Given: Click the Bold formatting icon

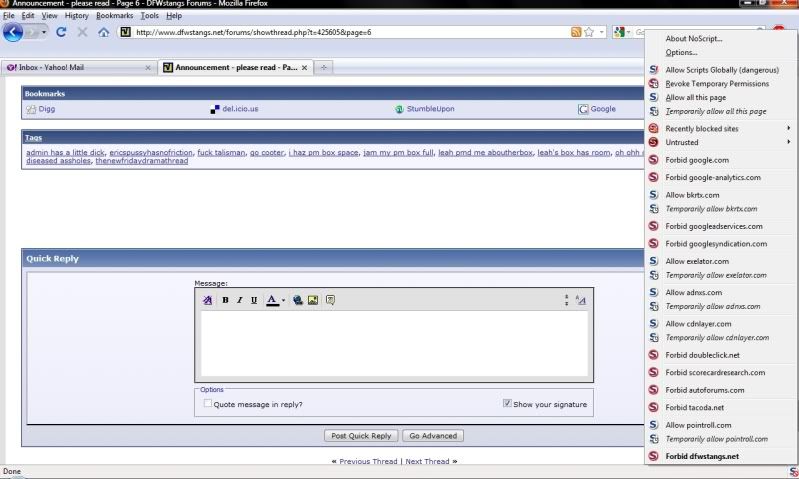Looking at the screenshot, I should click(225, 300).
